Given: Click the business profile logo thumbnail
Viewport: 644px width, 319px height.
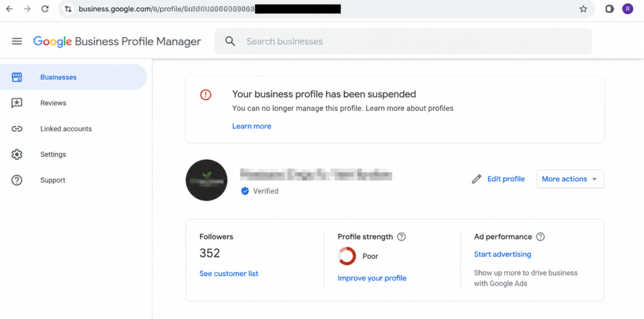Looking at the screenshot, I should click(x=206, y=180).
